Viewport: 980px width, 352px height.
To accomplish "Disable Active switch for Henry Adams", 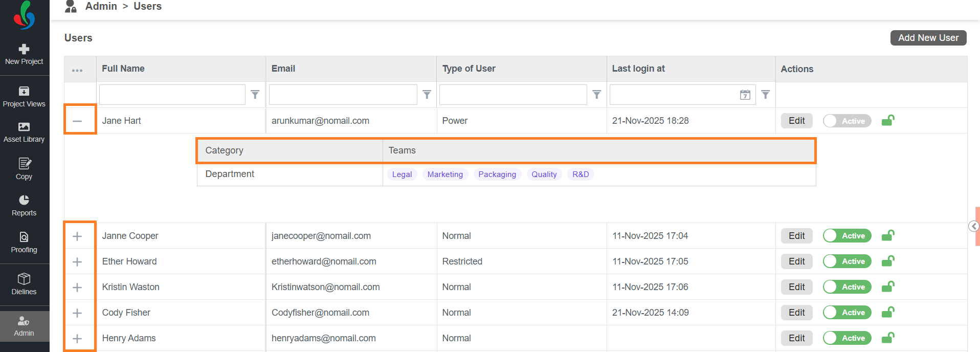I will click(847, 338).
